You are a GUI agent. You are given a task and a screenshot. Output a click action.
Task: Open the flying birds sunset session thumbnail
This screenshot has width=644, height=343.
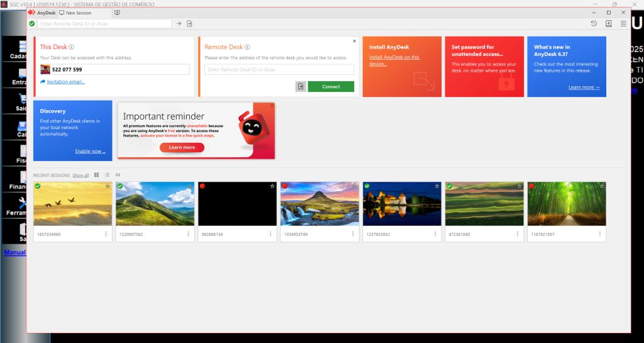tap(73, 204)
